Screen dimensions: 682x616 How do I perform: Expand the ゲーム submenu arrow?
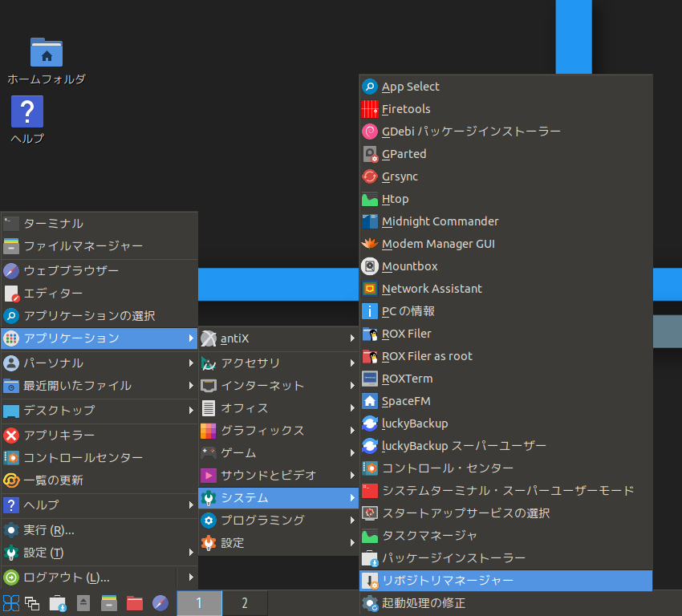(x=352, y=453)
